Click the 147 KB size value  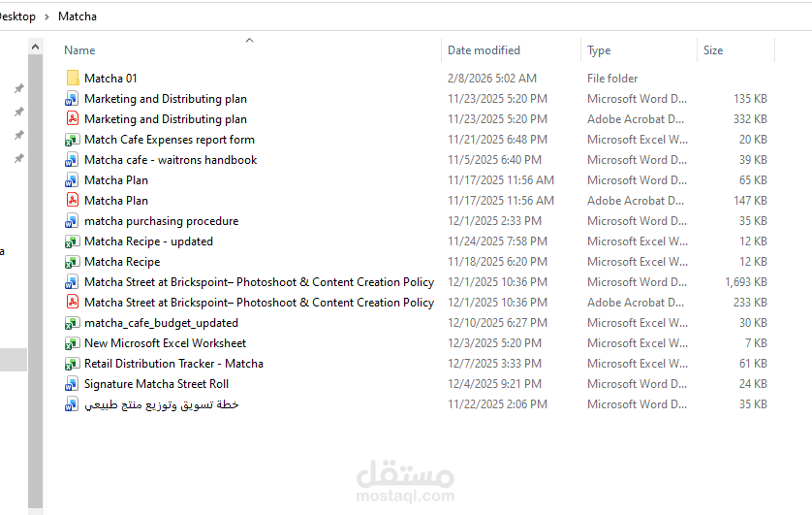tap(750, 200)
